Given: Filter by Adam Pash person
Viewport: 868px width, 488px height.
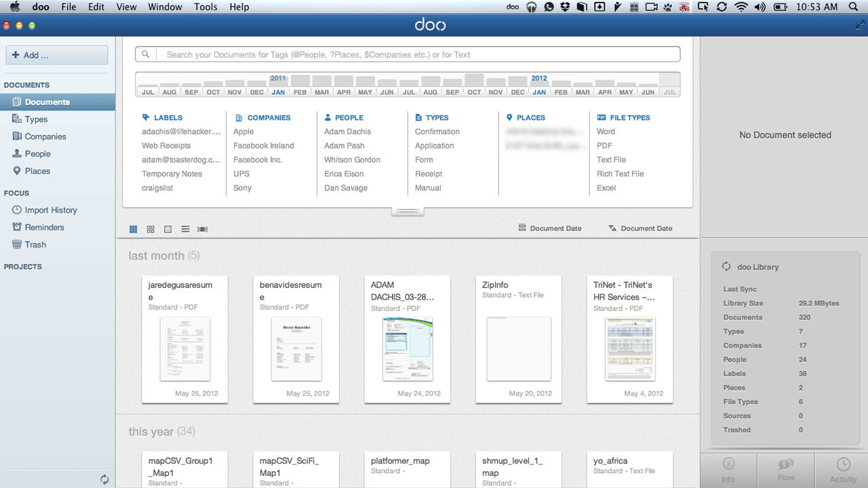Looking at the screenshot, I should 344,146.
